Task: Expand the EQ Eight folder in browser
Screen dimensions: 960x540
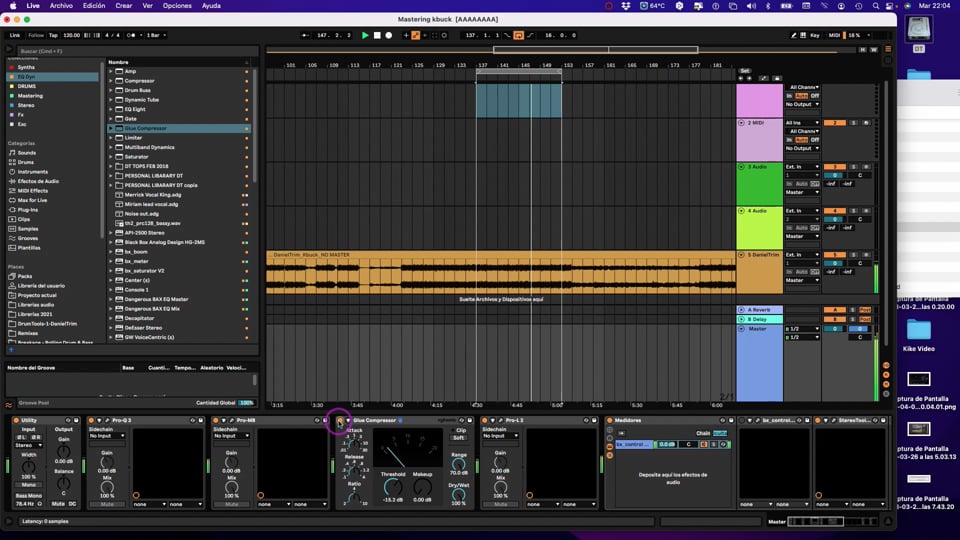Action: click(111, 110)
